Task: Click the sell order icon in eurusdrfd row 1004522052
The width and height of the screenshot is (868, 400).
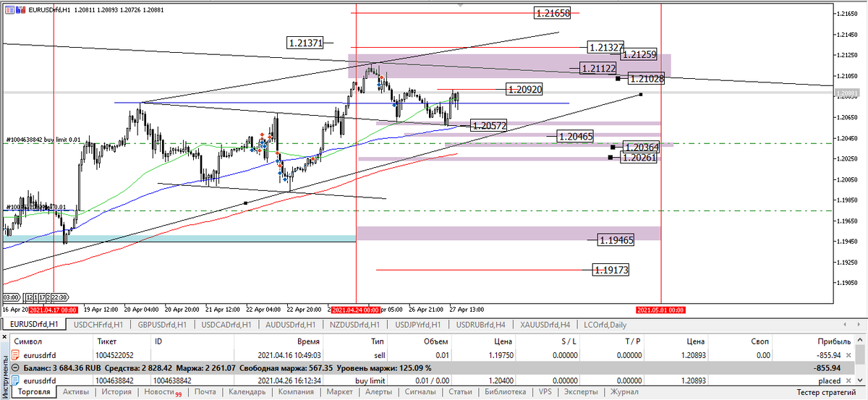Action: [x=15, y=355]
